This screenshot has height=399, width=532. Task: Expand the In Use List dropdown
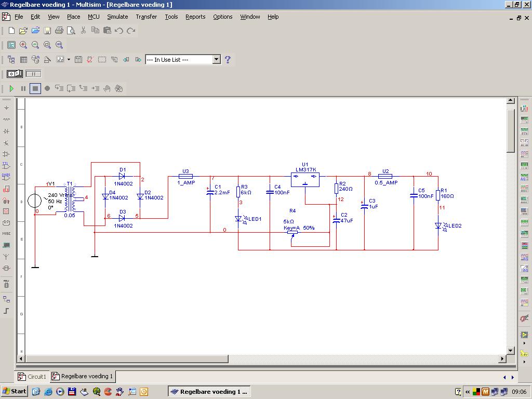217,60
